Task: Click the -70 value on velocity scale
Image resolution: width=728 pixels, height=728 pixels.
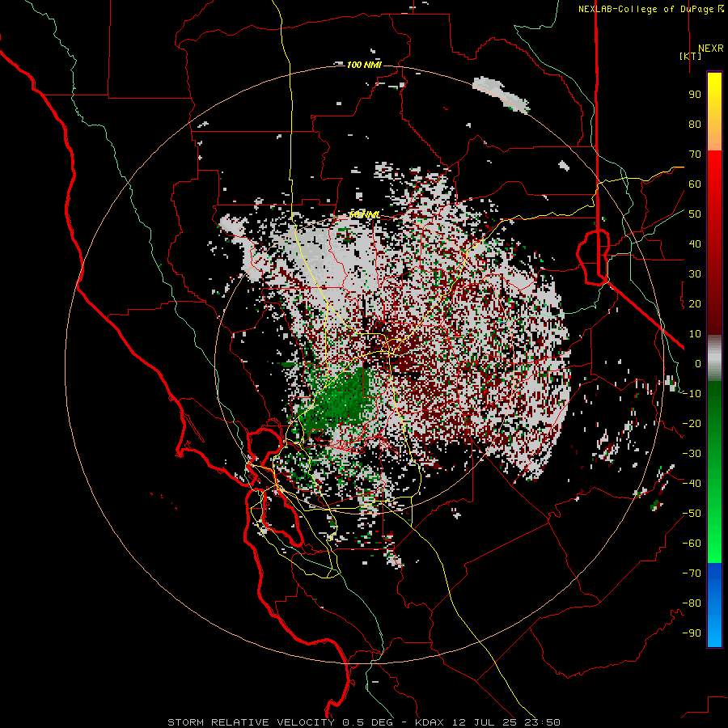Action: [x=692, y=574]
